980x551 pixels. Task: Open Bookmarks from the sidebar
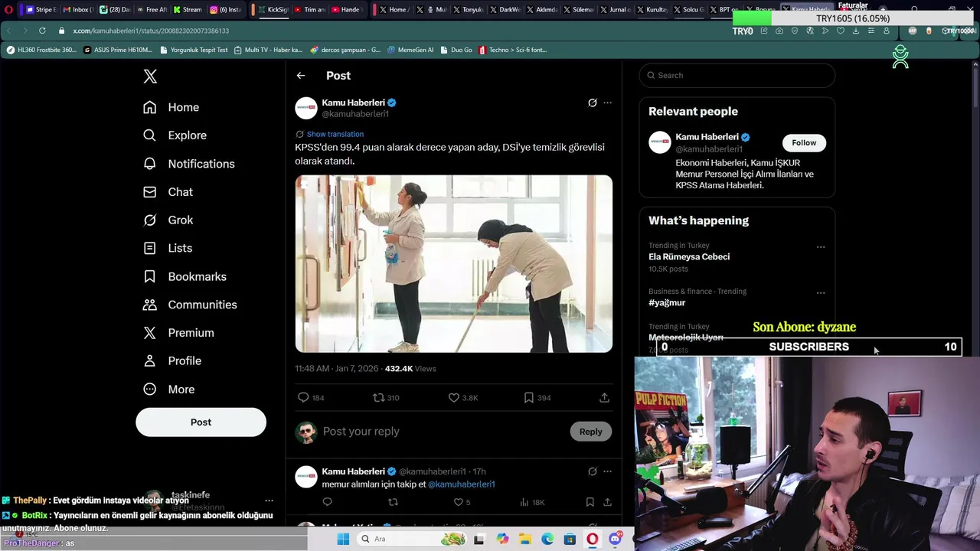[185, 276]
